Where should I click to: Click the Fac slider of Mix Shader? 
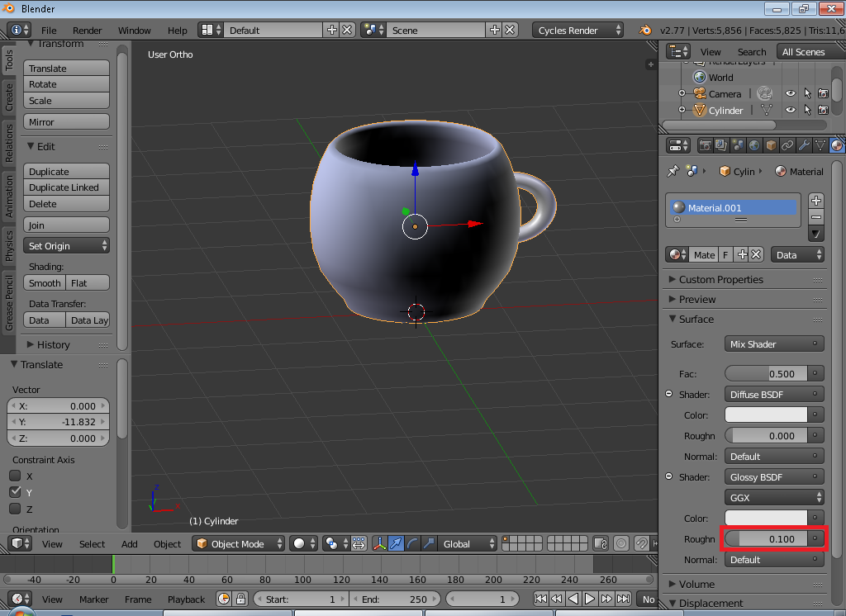[766, 374]
